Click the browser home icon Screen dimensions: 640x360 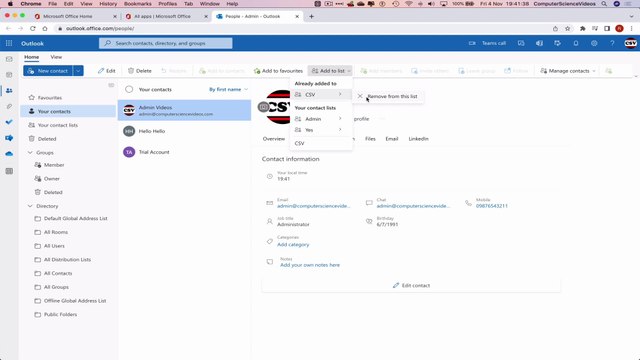pos(45,29)
